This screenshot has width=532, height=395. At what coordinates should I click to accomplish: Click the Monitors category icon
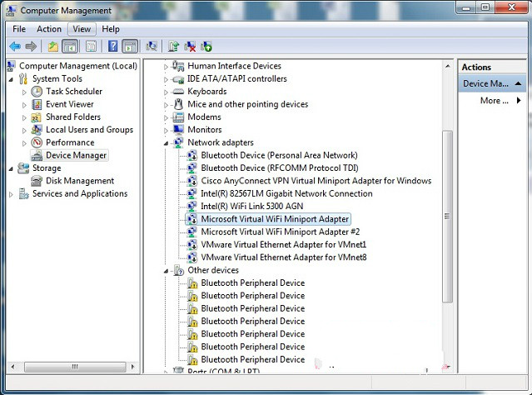(178, 130)
